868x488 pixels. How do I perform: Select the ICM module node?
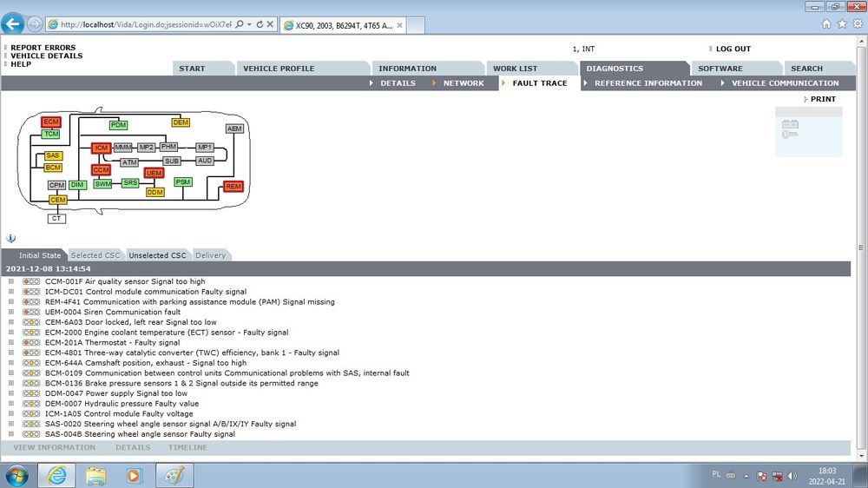[101, 148]
